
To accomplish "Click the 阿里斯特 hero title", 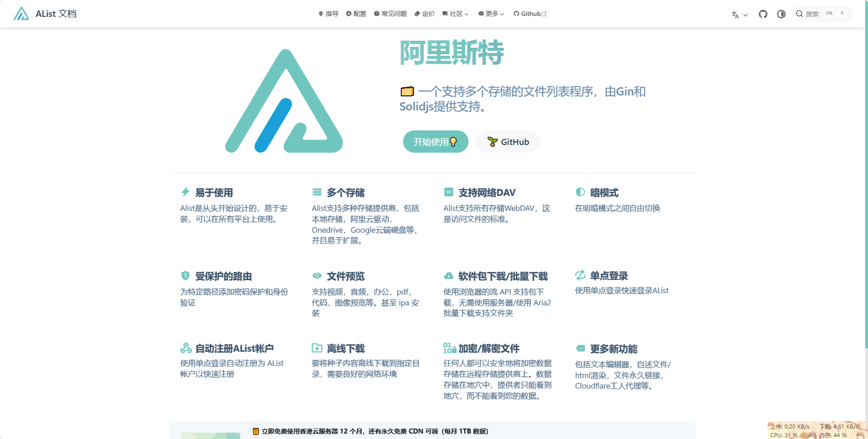I will click(x=452, y=52).
